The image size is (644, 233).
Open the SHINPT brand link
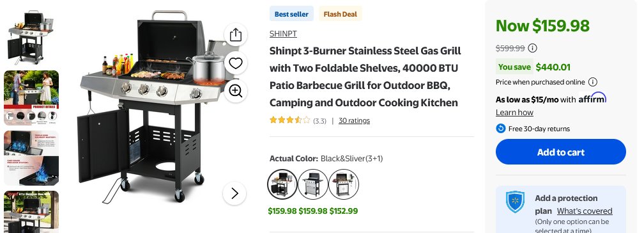coord(283,34)
